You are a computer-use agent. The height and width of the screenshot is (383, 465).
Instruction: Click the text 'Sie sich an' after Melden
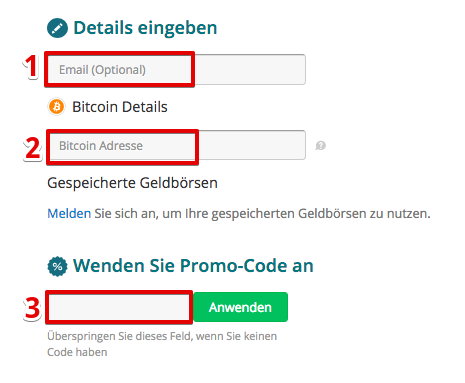(x=126, y=214)
